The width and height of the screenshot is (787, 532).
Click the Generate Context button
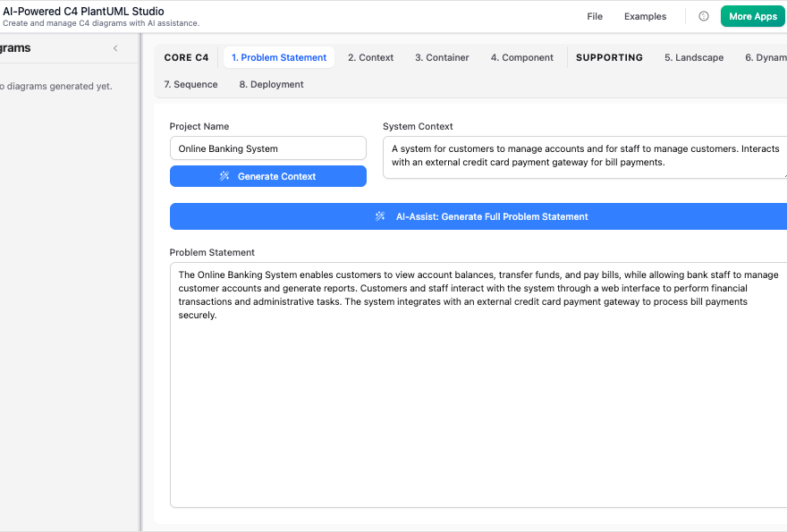pos(267,176)
